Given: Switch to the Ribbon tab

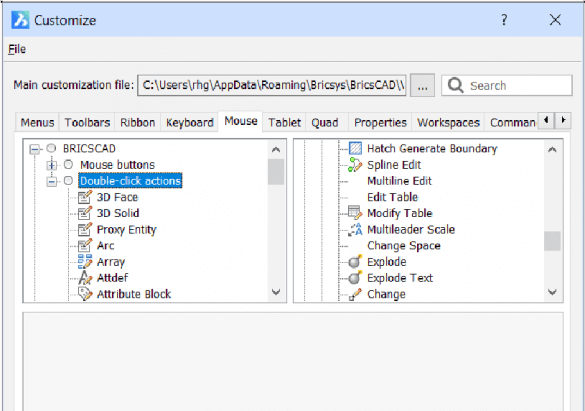Looking at the screenshot, I should [137, 122].
